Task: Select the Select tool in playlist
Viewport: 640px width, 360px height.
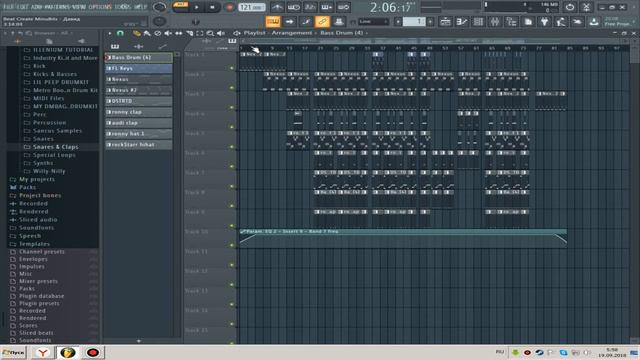Action: coord(200,33)
